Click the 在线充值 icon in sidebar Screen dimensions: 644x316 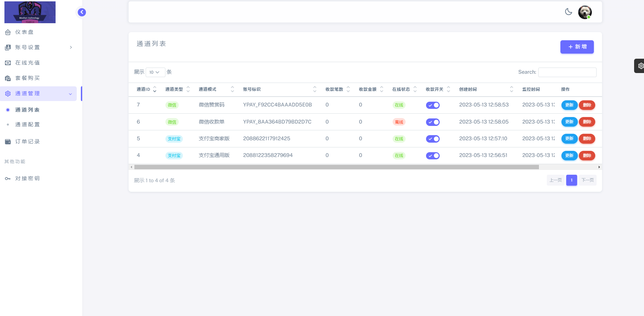[x=8, y=63]
